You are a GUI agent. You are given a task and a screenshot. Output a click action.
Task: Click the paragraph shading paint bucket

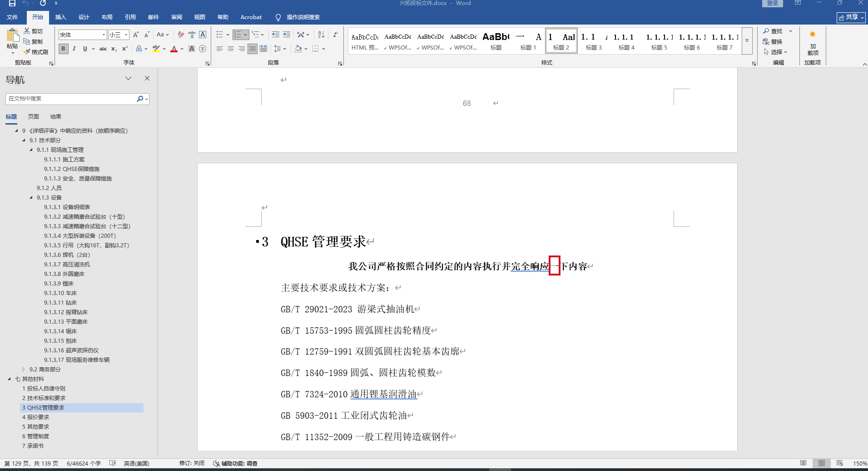[x=298, y=49]
